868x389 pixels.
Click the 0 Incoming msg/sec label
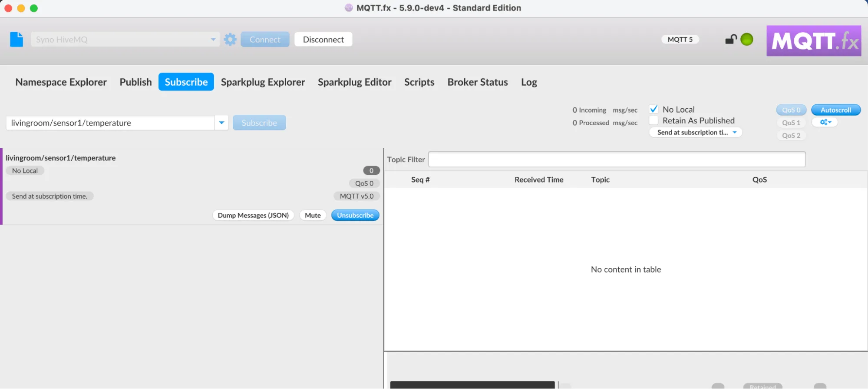(605, 110)
